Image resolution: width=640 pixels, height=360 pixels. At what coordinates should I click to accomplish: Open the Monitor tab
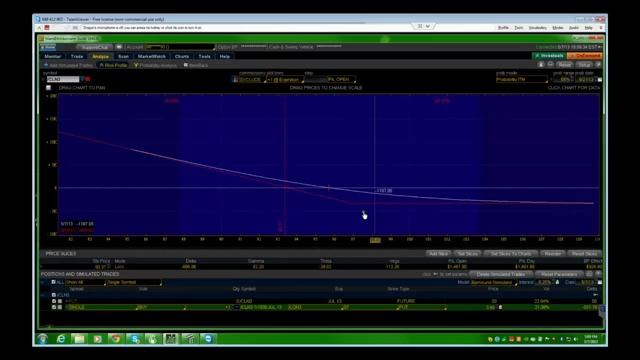point(53,56)
